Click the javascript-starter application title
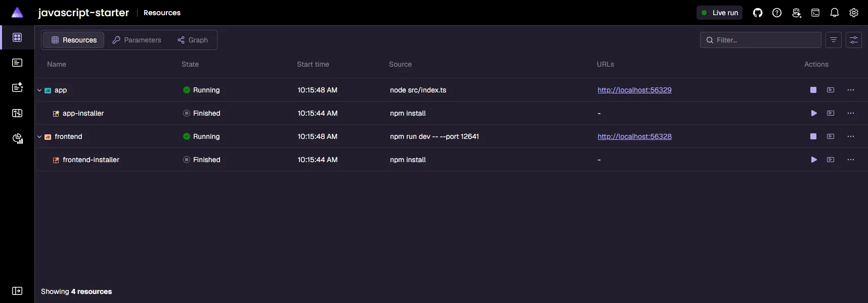868x303 pixels. (x=83, y=13)
